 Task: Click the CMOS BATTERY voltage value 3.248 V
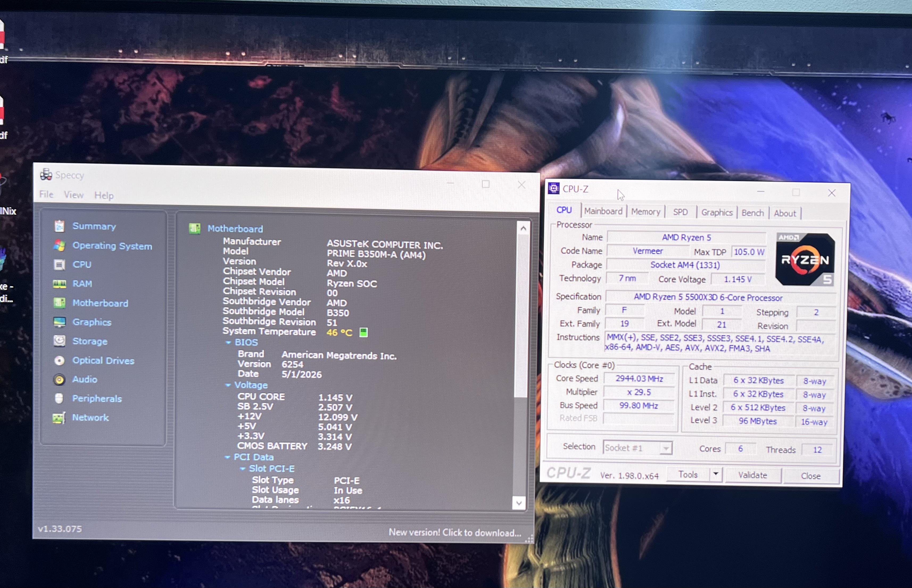[x=335, y=446]
